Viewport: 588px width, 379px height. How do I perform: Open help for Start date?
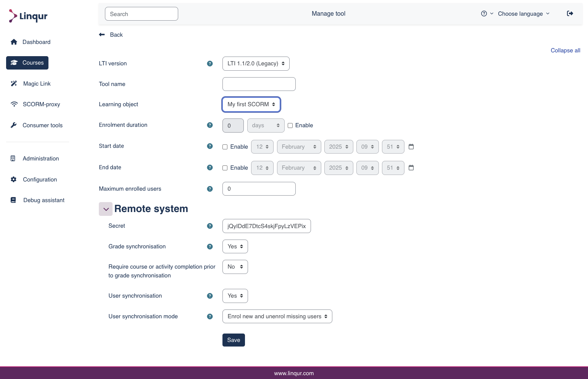coord(210,146)
